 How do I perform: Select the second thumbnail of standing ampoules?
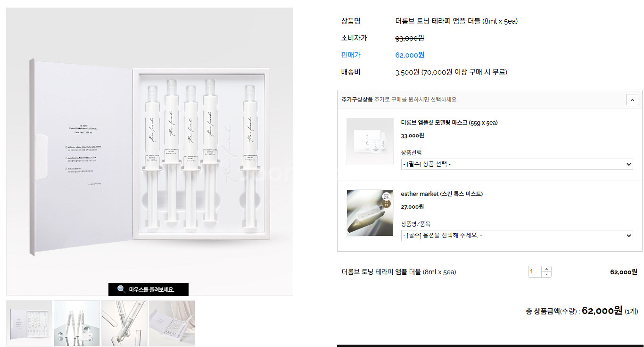point(77,323)
